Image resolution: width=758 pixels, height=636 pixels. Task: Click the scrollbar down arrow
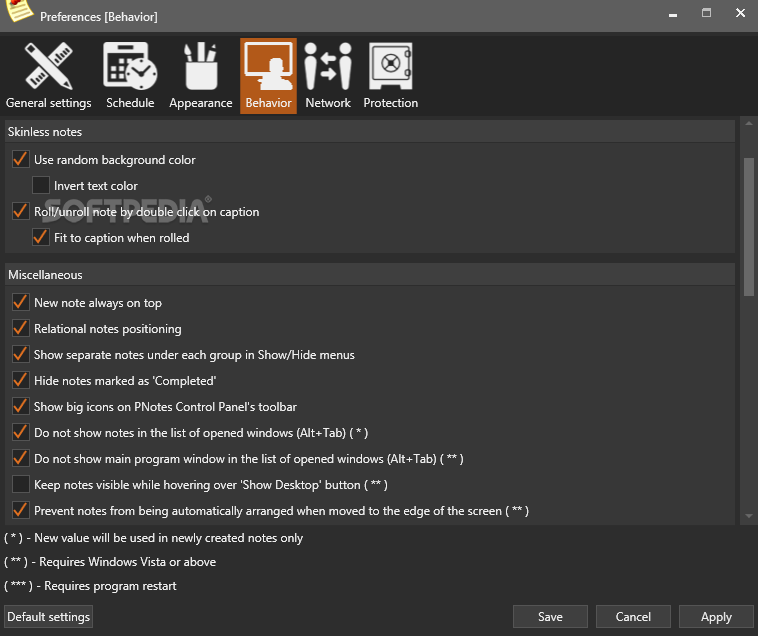(x=749, y=516)
